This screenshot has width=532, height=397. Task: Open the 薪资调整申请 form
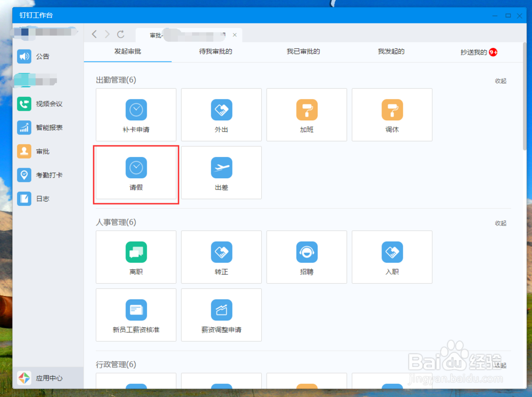point(221,315)
